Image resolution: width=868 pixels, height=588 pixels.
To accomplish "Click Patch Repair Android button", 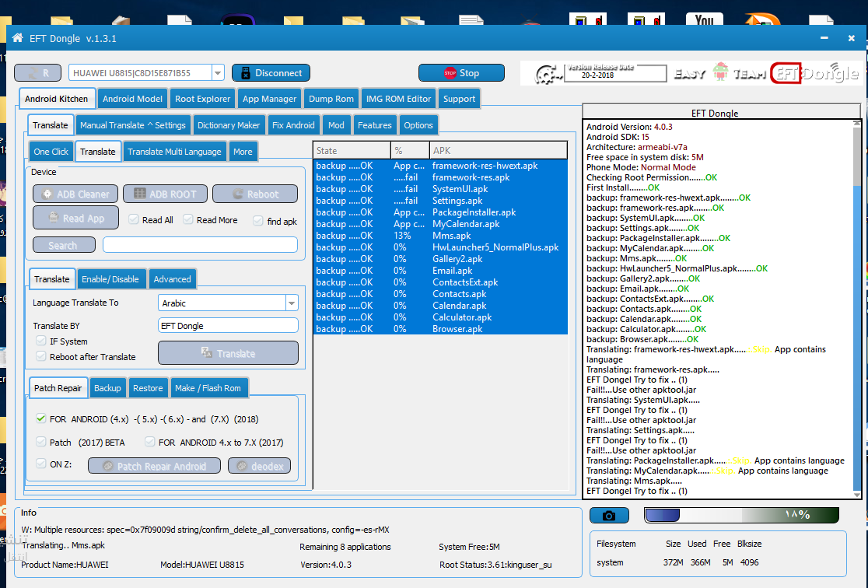I will (155, 466).
